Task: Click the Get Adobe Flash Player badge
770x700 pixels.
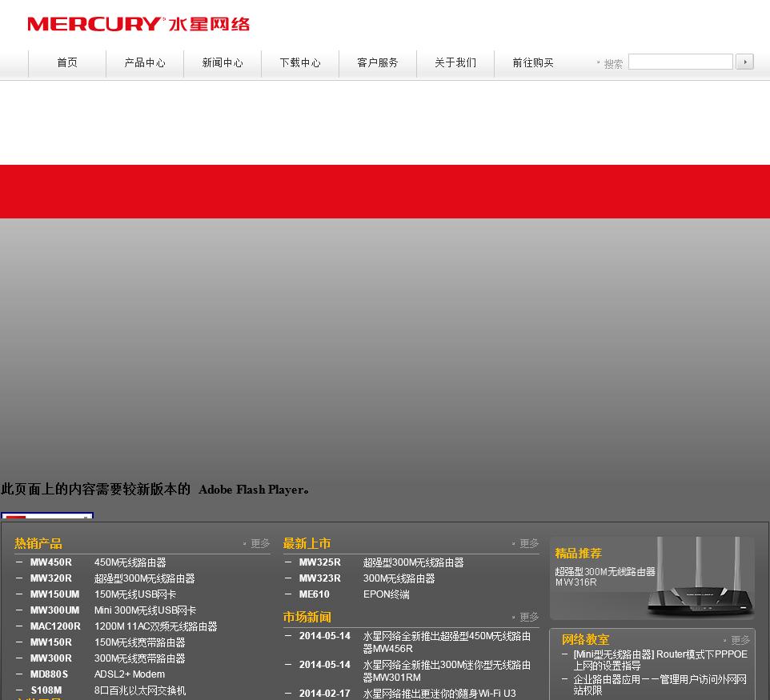Action: [47, 515]
